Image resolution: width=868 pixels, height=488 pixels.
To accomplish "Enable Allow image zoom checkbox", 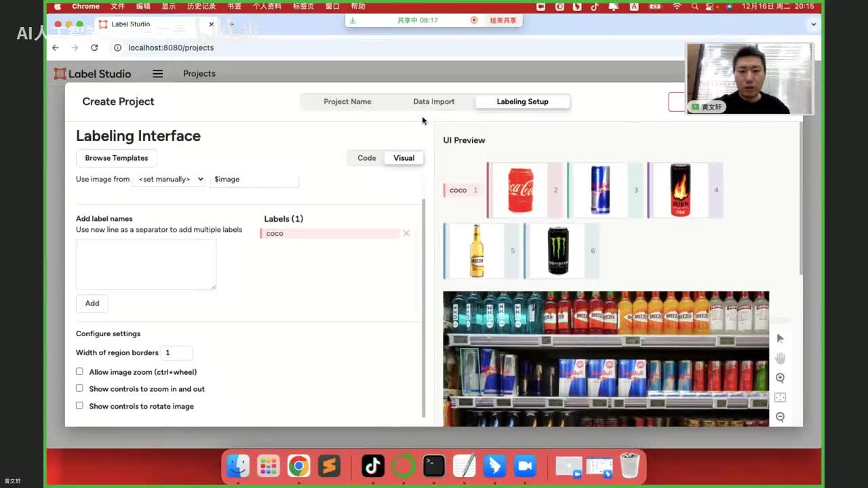I will [79, 371].
